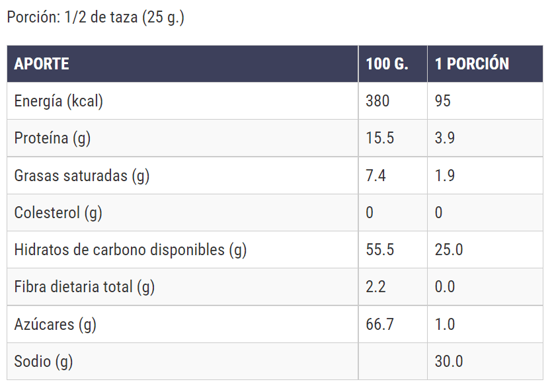Select the Fibra dietaria total (g) label
This screenshot has height=392, width=552.
pos(84,288)
